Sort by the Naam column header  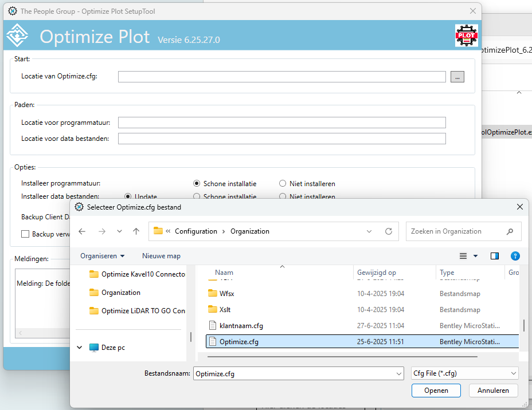tap(224, 273)
